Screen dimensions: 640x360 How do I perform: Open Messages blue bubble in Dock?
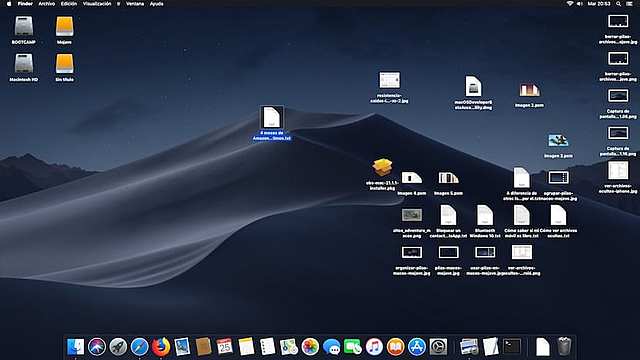(331, 347)
